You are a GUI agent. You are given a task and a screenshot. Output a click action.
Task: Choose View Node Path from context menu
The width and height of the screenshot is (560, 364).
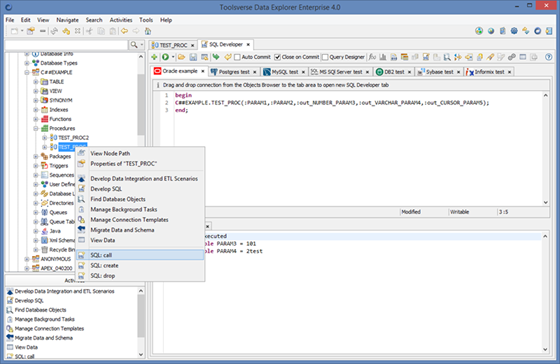[110, 153]
